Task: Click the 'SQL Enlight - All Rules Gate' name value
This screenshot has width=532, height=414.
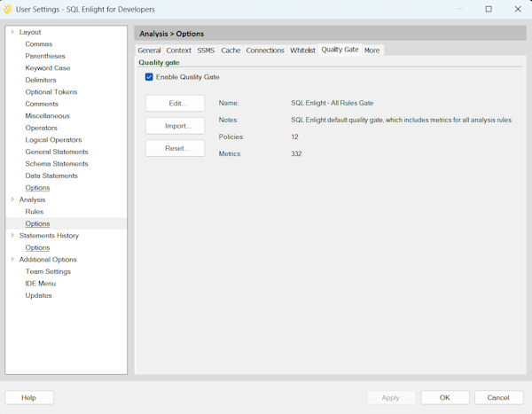Action: 332,103
